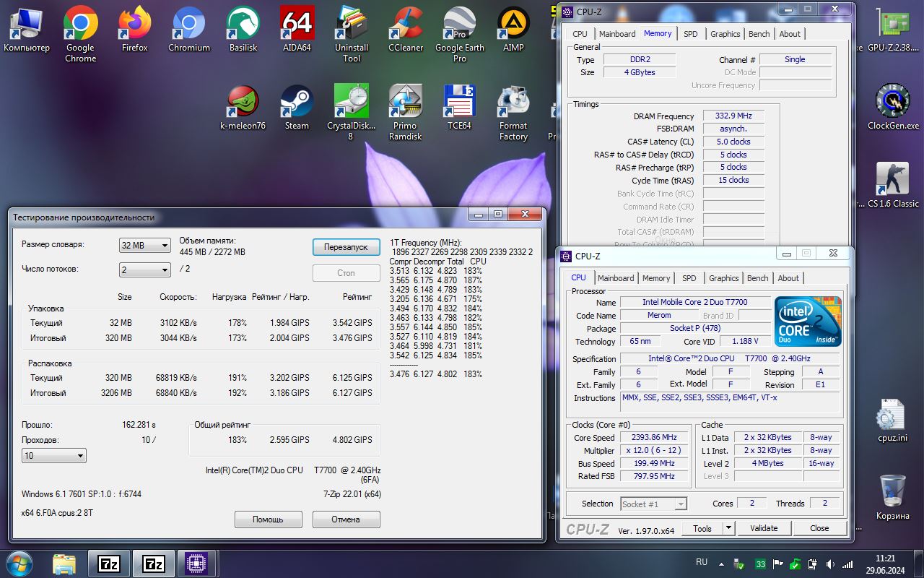Click the CPU-Z Tools button
Screen dimensions: 924x578
pos(702,528)
